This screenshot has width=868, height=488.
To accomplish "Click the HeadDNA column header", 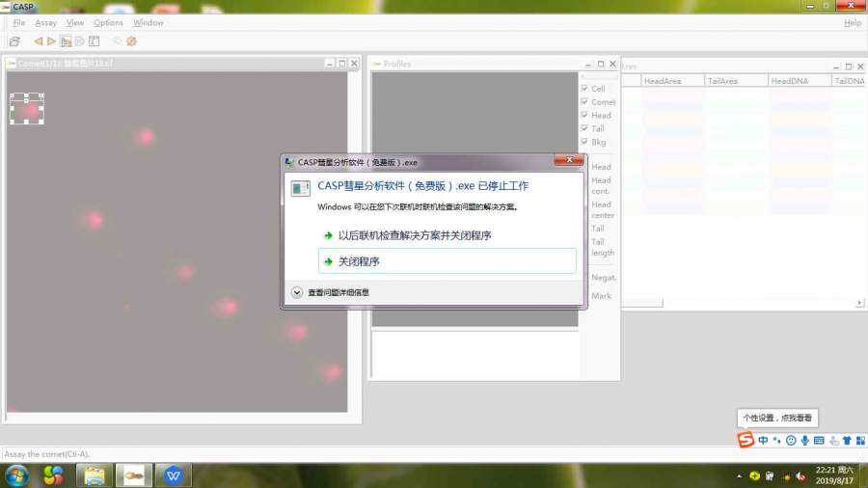I will 800,81.
